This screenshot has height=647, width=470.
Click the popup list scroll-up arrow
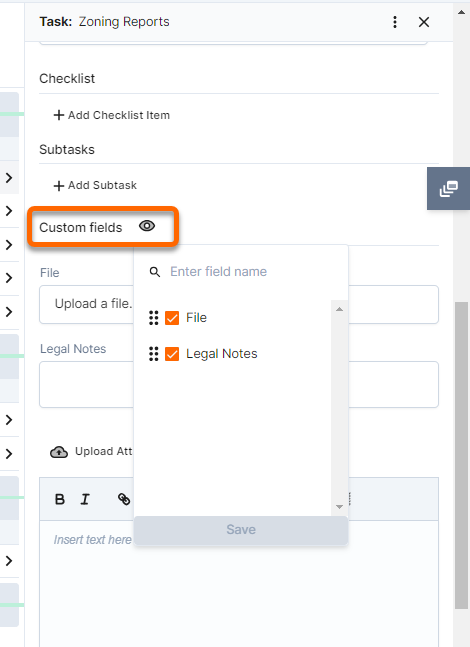tap(339, 309)
